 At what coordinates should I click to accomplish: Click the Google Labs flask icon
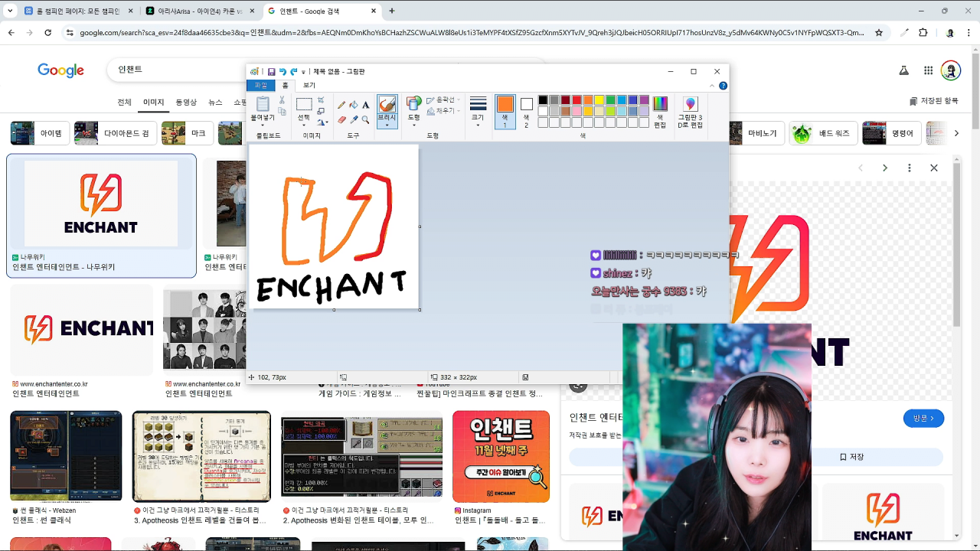tap(903, 70)
